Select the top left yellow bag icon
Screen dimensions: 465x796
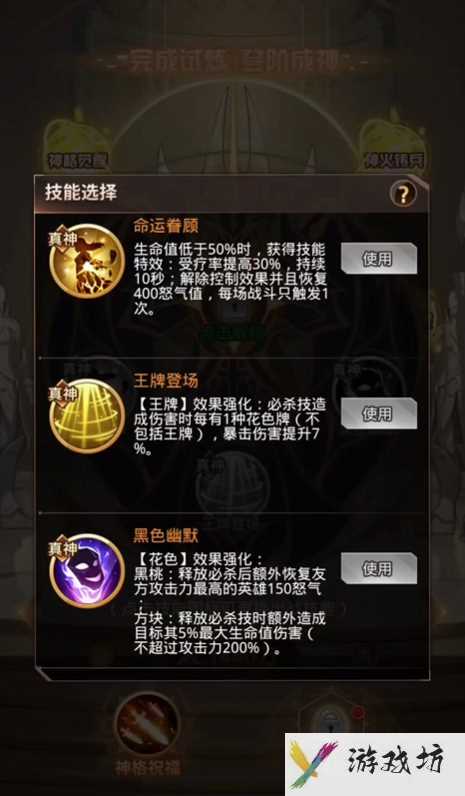tap(77, 141)
